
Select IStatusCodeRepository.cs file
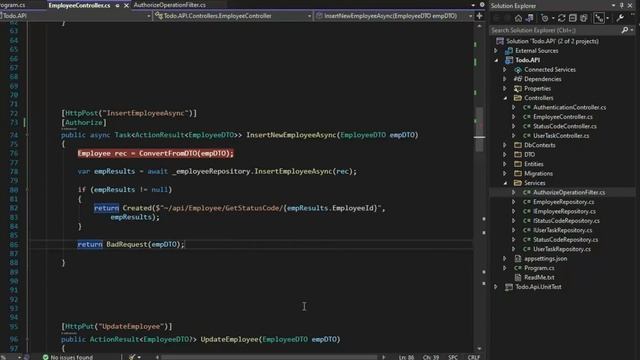click(x=566, y=221)
